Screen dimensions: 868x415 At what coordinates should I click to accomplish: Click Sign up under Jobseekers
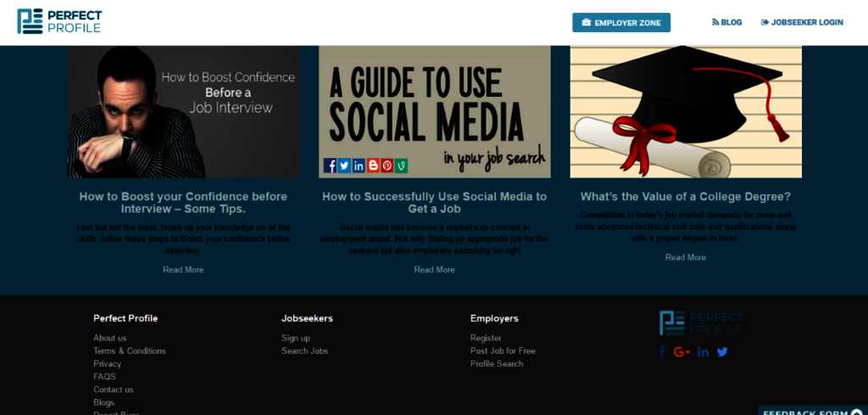point(296,338)
